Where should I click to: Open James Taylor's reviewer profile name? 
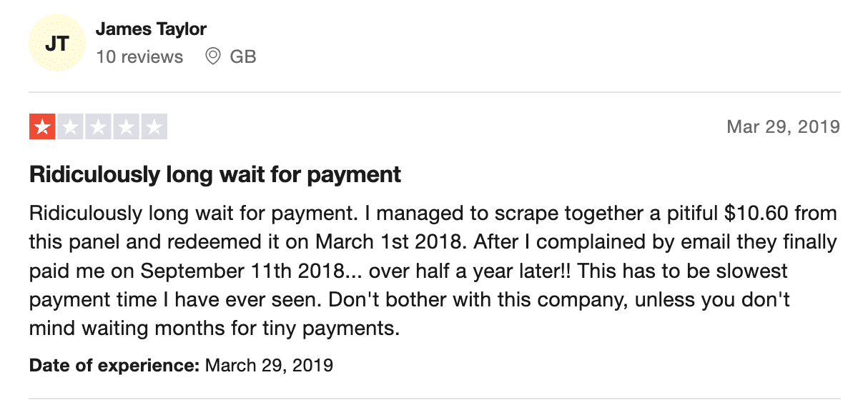coord(151,29)
